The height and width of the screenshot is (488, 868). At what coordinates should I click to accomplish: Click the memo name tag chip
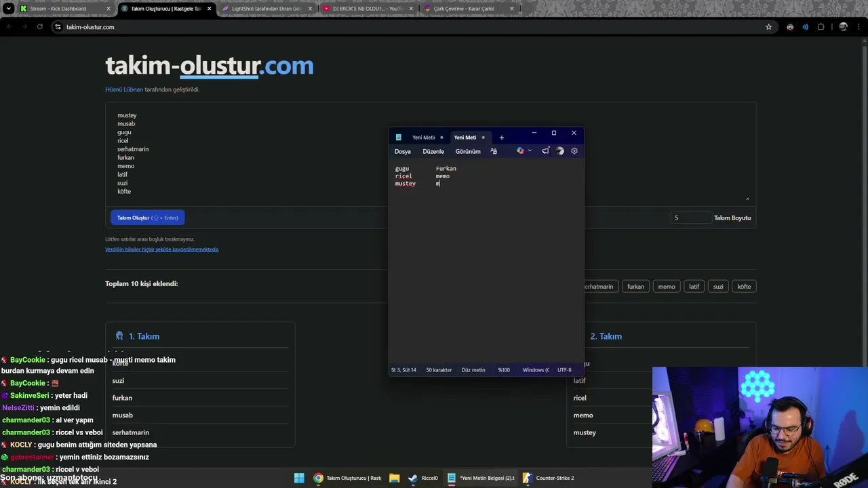[667, 287]
